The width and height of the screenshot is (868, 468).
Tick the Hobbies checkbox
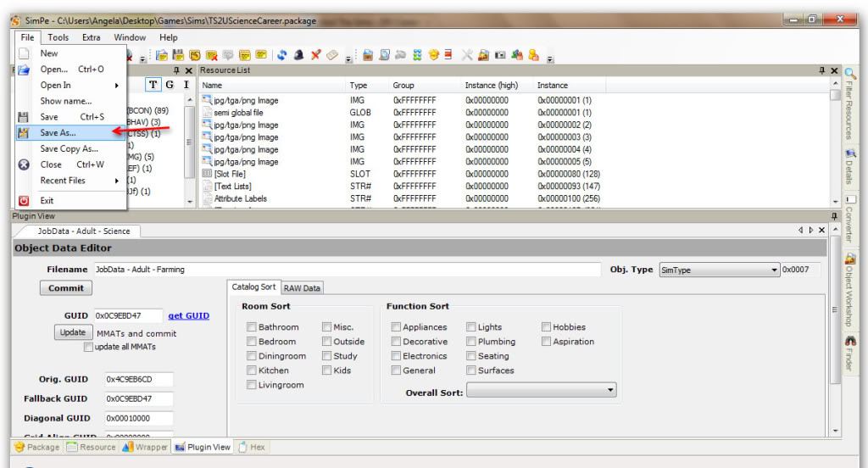click(x=546, y=326)
